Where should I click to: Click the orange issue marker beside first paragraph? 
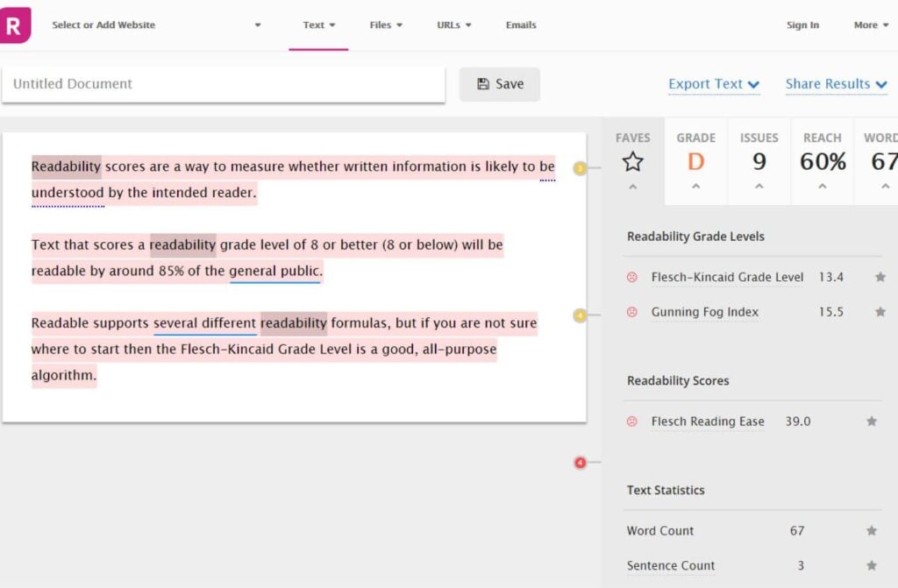click(581, 169)
